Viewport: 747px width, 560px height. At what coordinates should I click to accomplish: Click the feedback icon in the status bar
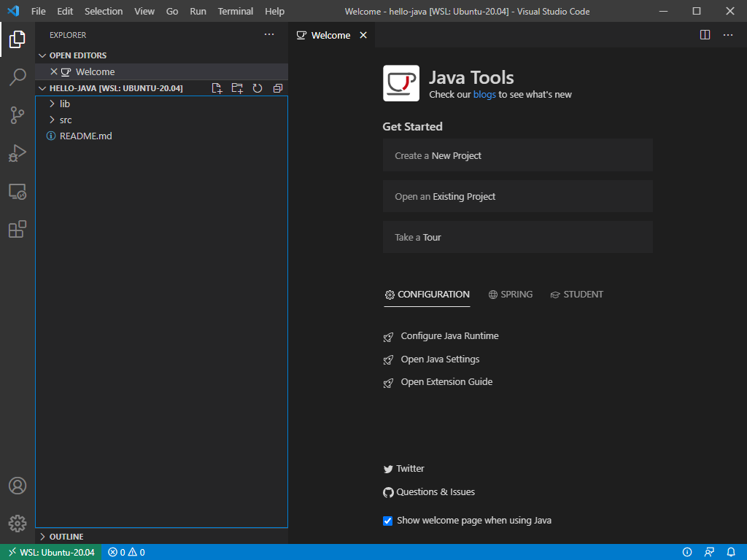pos(709,553)
